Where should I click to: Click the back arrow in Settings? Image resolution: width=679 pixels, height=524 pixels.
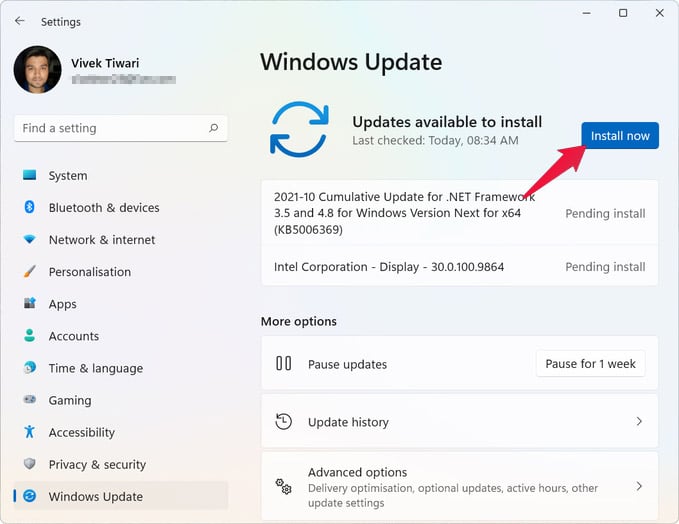(x=20, y=21)
